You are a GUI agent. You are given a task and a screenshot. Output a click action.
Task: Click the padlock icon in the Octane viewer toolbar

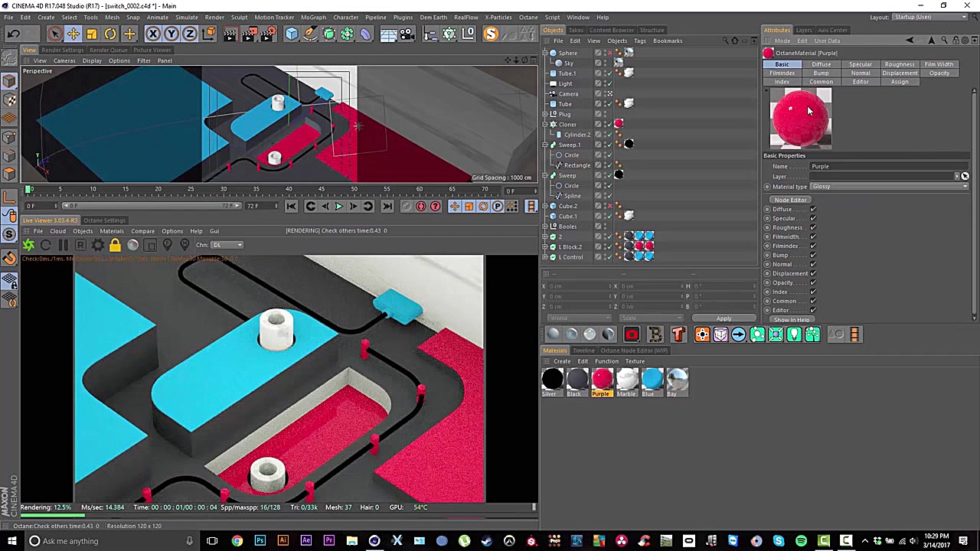click(x=115, y=245)
